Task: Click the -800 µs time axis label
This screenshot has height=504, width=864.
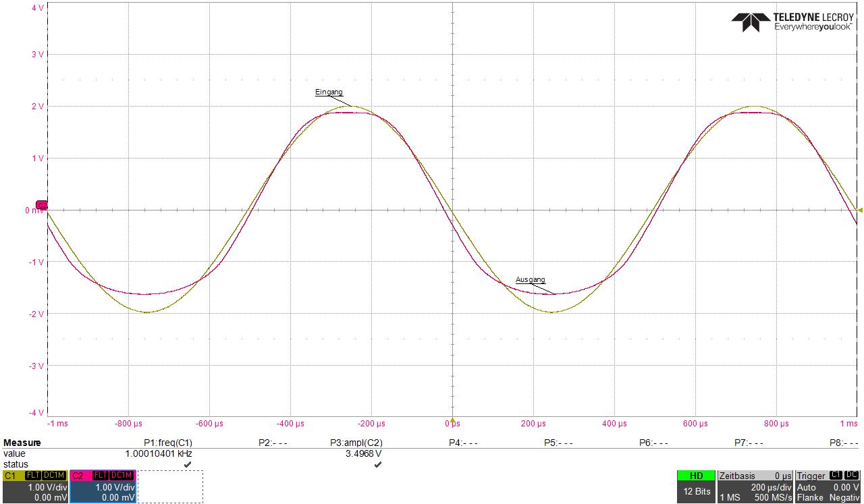Action: 128,424
